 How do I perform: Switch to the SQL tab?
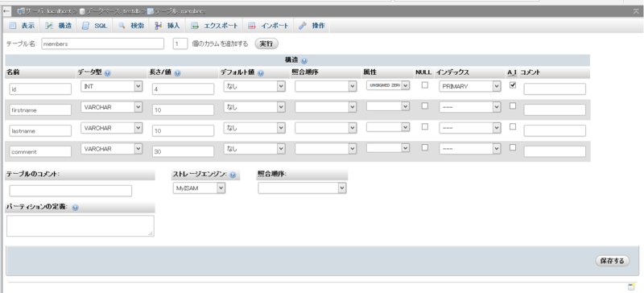(x=95, y=26)
